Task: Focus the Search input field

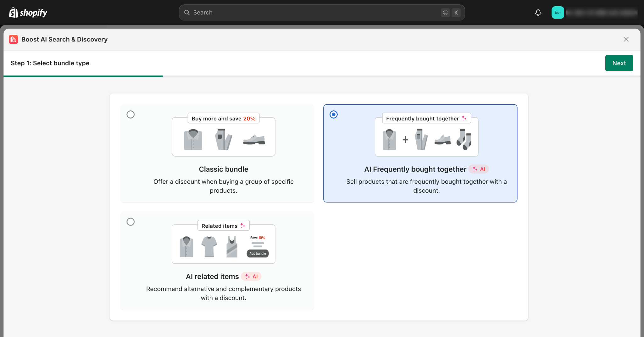Action: click(x=322, y=13)
